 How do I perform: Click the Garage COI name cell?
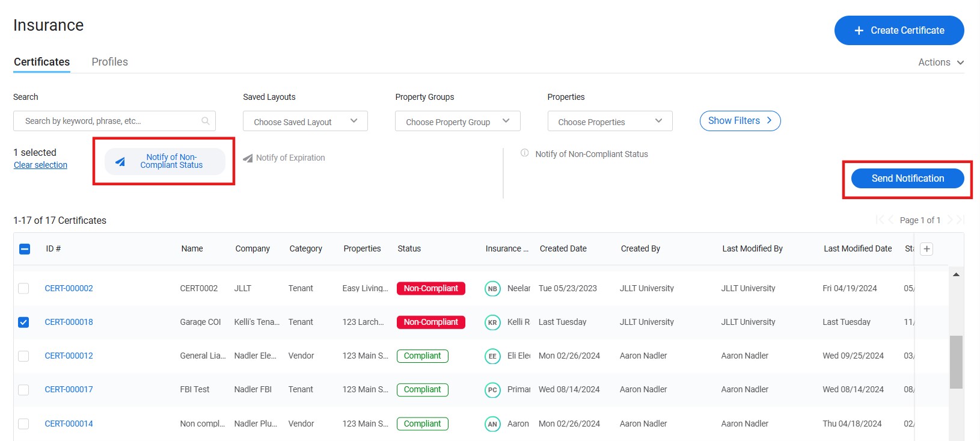point(200,322)
